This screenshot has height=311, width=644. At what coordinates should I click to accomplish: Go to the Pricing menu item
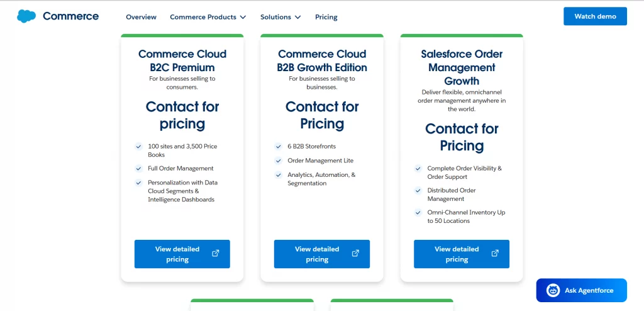pos(326,17)
